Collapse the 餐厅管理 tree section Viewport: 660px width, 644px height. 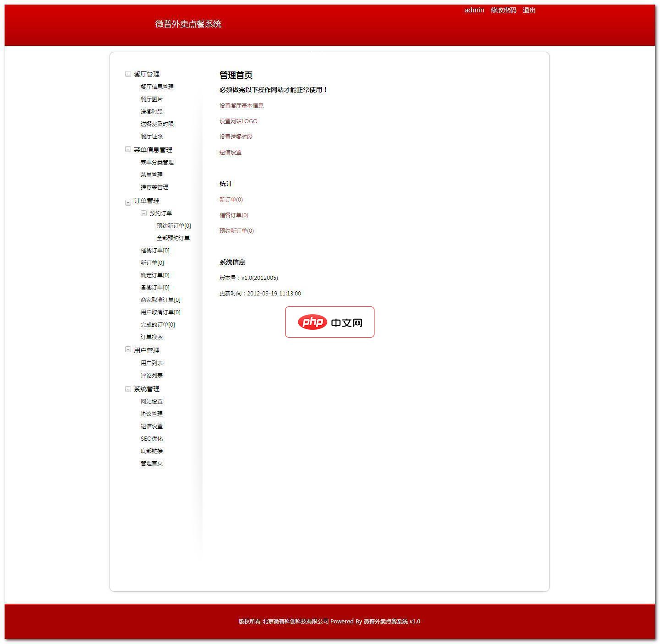pos(128,74)
